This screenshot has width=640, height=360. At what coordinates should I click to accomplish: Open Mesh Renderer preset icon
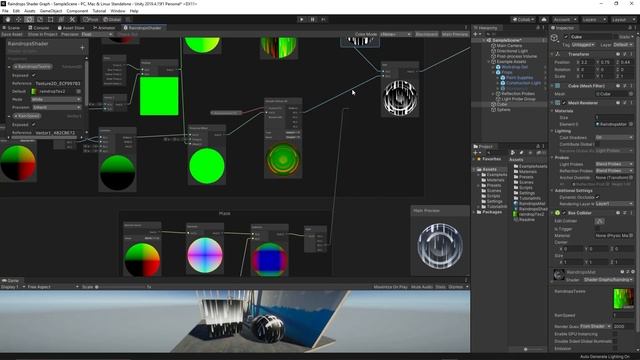[x=625, y=103]
